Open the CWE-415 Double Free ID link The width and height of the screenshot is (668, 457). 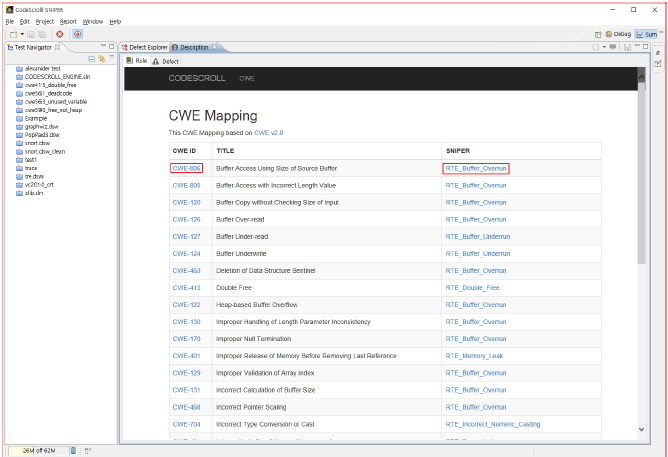187,288
